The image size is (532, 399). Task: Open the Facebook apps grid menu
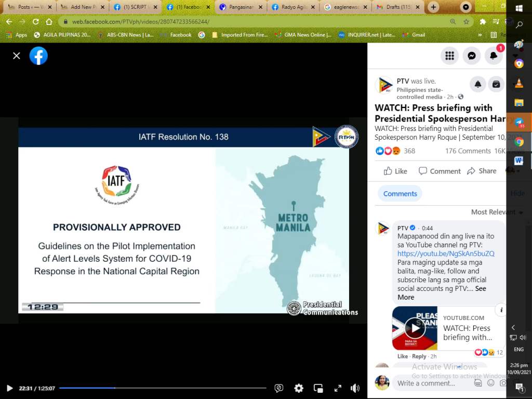point(449,56)
